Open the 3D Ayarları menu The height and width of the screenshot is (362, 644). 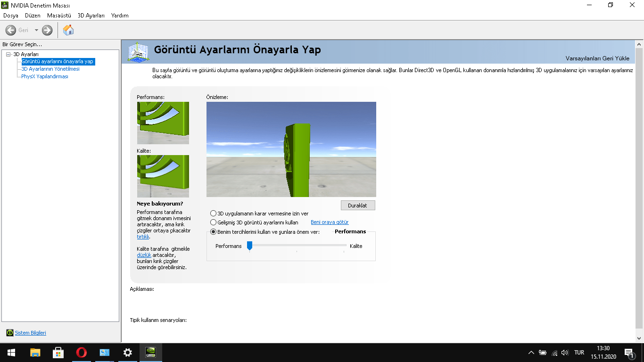(91, 16)
